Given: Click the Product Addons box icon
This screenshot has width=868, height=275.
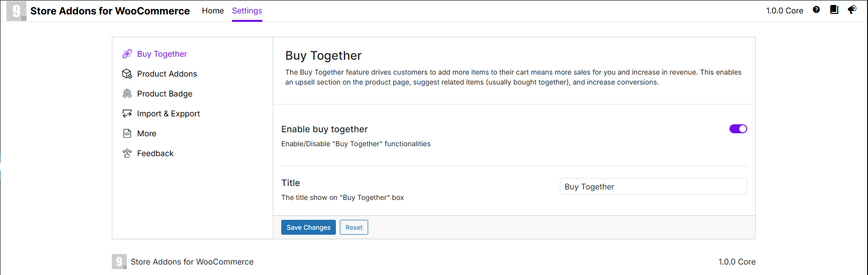Looking at the screenshot, I should coord(127,74).
